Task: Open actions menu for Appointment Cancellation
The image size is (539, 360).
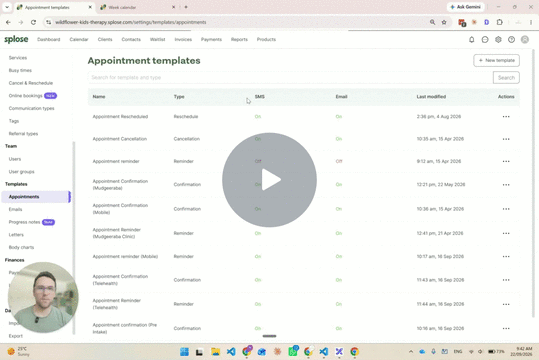Action: point(506,139)
